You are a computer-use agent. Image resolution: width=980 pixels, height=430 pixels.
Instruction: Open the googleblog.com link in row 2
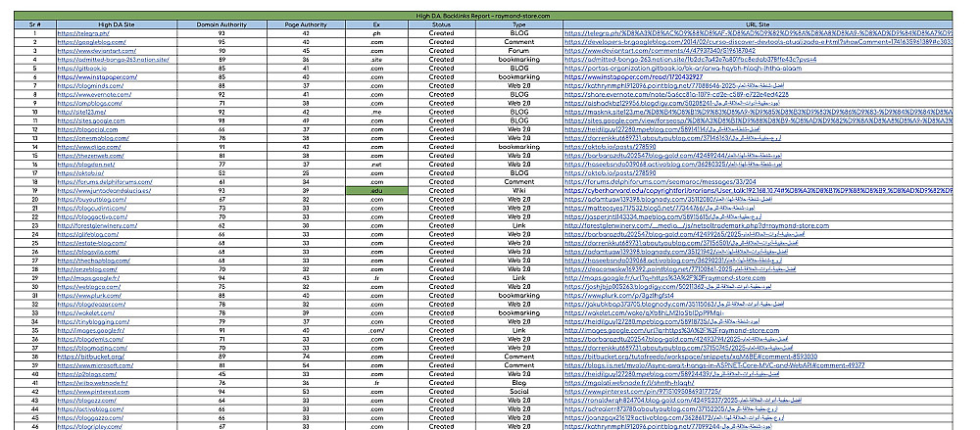click(x=91, y=42)
